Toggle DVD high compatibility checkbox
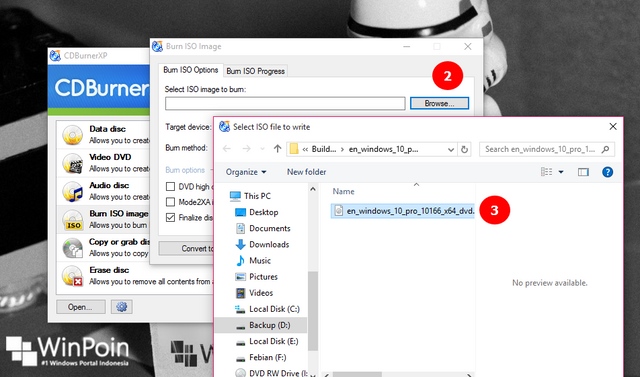 170,186
